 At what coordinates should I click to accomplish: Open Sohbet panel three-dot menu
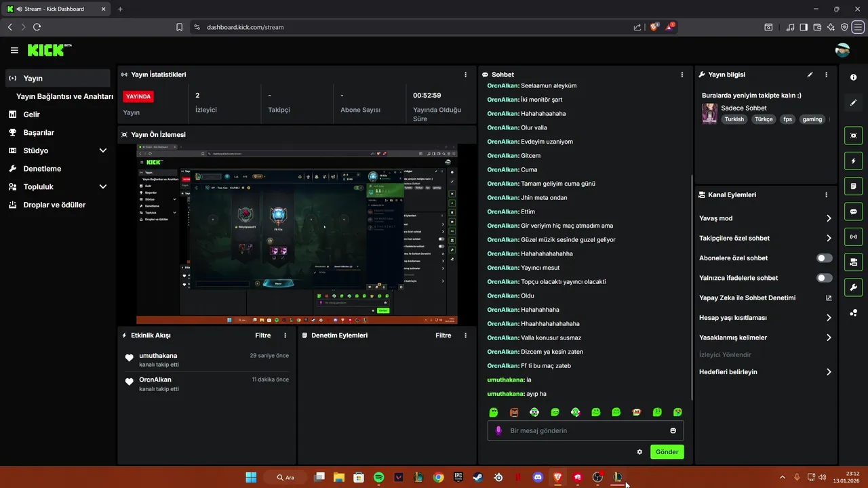pos(682,75)
